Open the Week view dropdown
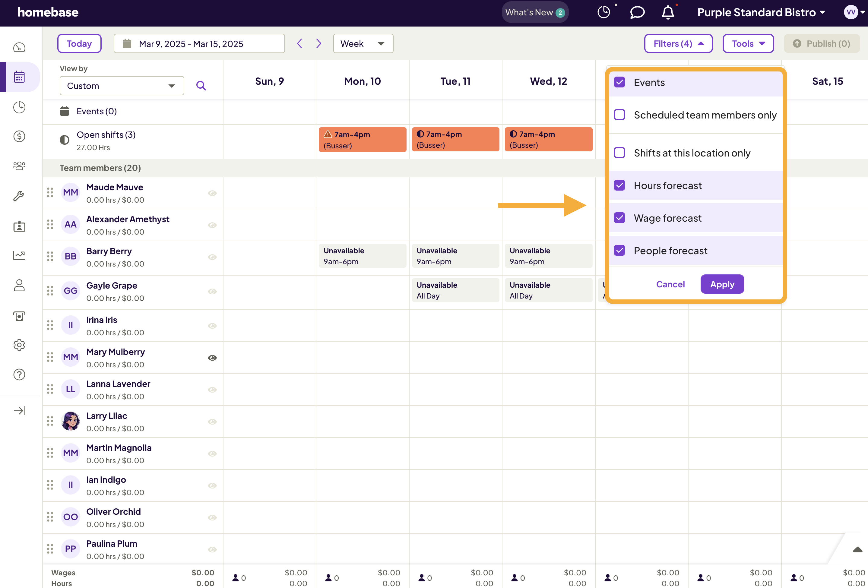868x588 pixels. [x=363, y=43]
